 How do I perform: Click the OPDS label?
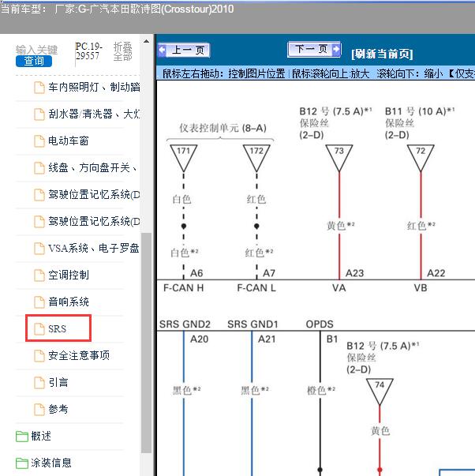tap(320, 324)
